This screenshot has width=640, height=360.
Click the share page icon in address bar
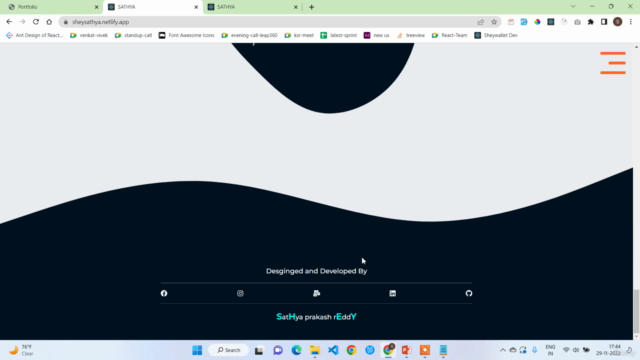point(480,22)
